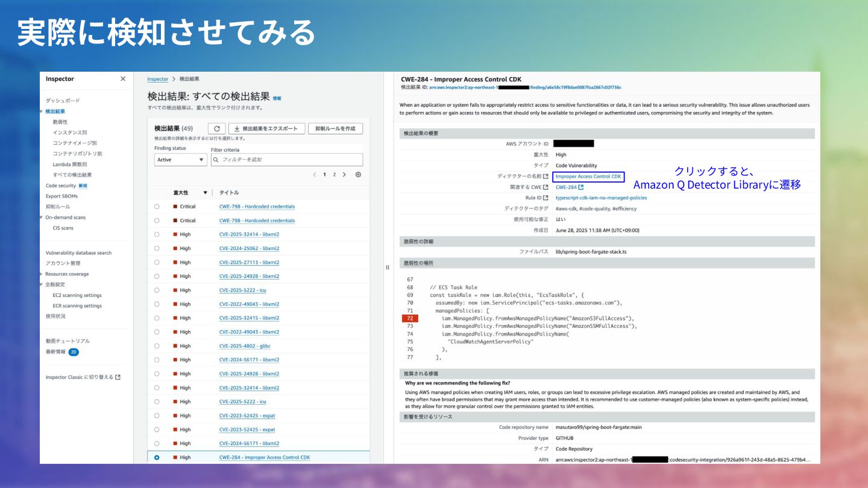Image resolution: width=868 pixels, height=488 pixels.
Task: Sort by the 重大性 column arrow
Action: pyautogui.click(x=205, y=193)
